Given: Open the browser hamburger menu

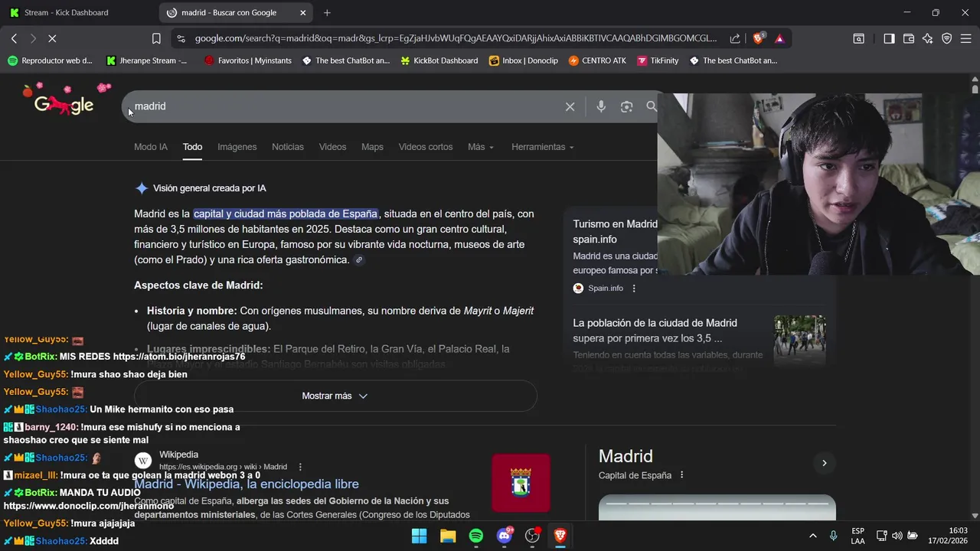Looking at the screenshot, I should 965,38.
